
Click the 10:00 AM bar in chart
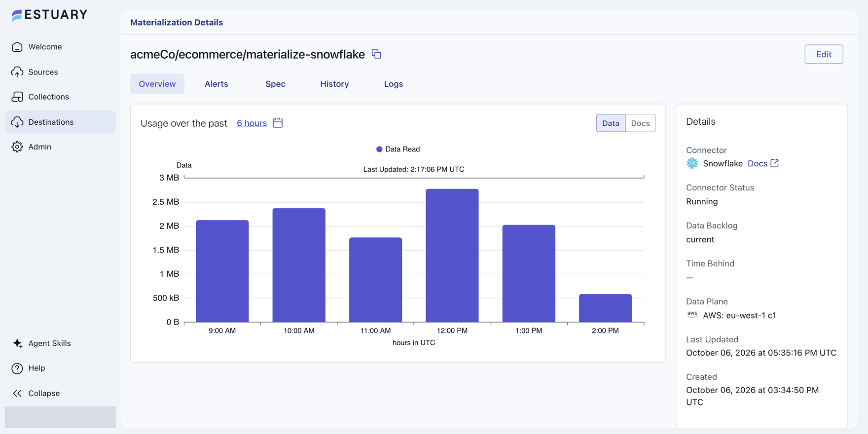point(299,265)
